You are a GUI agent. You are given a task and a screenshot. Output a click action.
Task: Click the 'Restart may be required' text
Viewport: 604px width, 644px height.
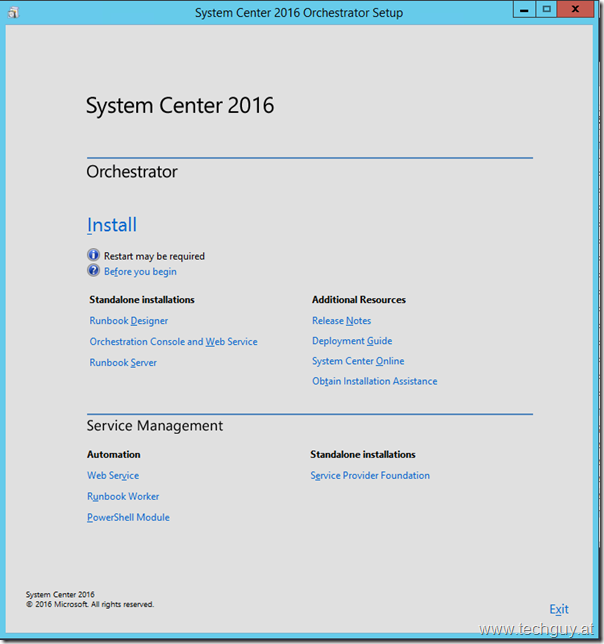click(154, 256)
